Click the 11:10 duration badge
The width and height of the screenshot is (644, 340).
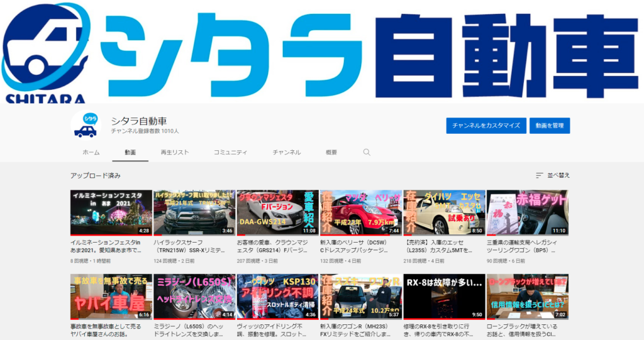pyautogui.click(x=558, y=231)
